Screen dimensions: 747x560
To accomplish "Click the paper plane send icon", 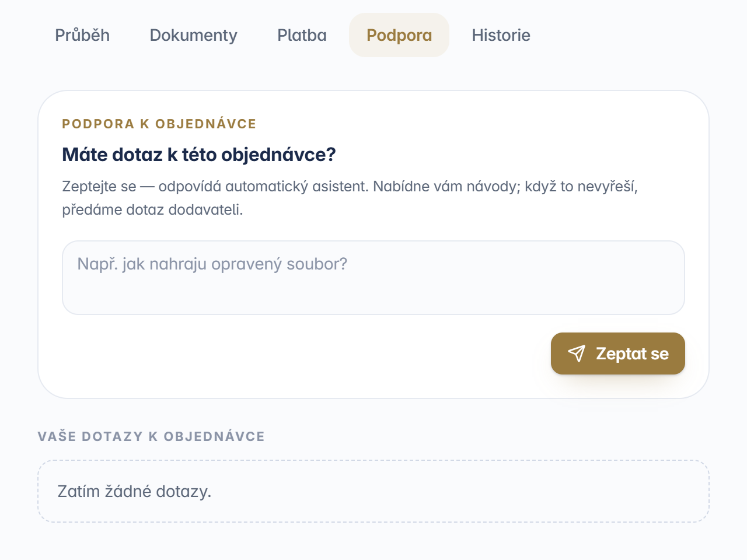I will (x=577, y=353).
